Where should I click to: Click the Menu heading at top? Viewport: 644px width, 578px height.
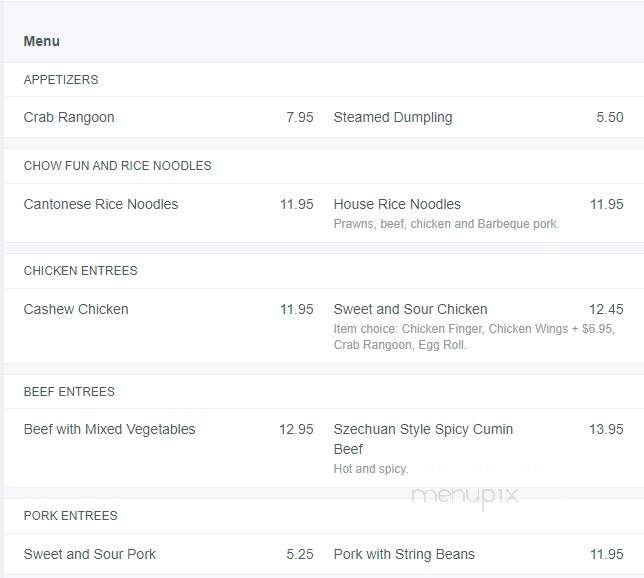41,41
